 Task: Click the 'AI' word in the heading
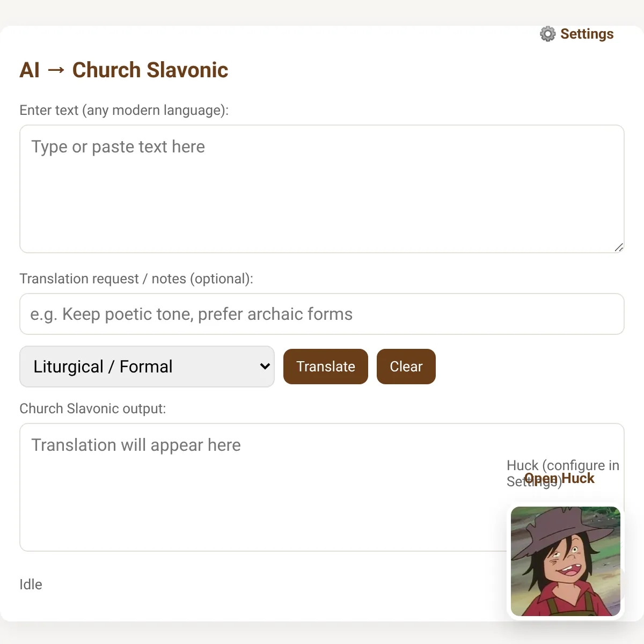click(30, 70)
